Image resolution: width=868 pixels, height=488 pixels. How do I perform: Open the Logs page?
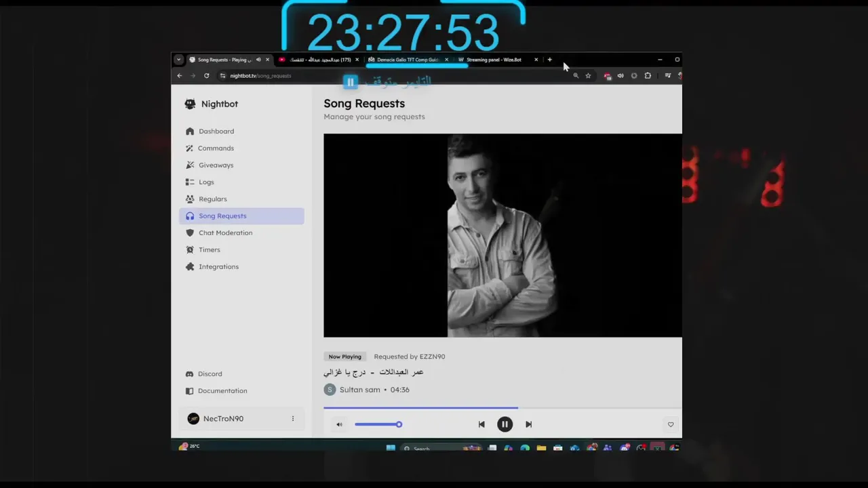coord(241,182)
